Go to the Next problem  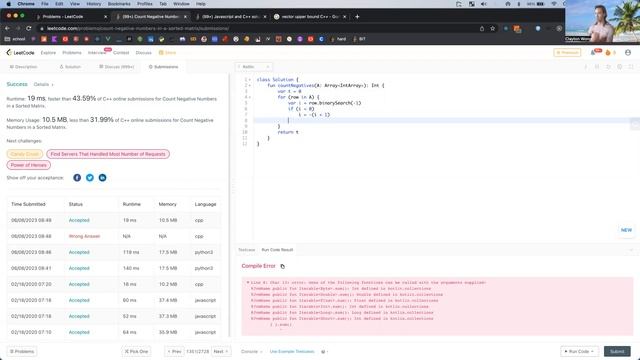click(x=221, y=351)
